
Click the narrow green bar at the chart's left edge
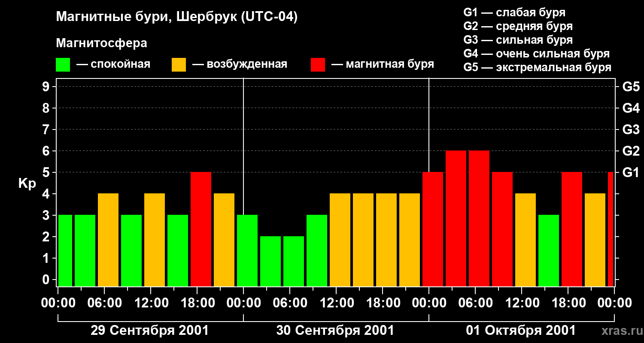[x=65, y=251]
